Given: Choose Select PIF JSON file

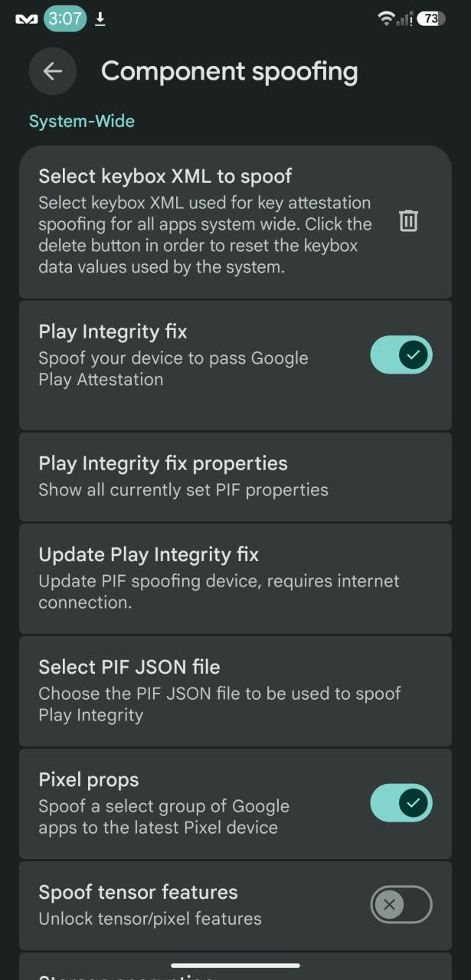Looking at the screenshot, I should (235, 691).
